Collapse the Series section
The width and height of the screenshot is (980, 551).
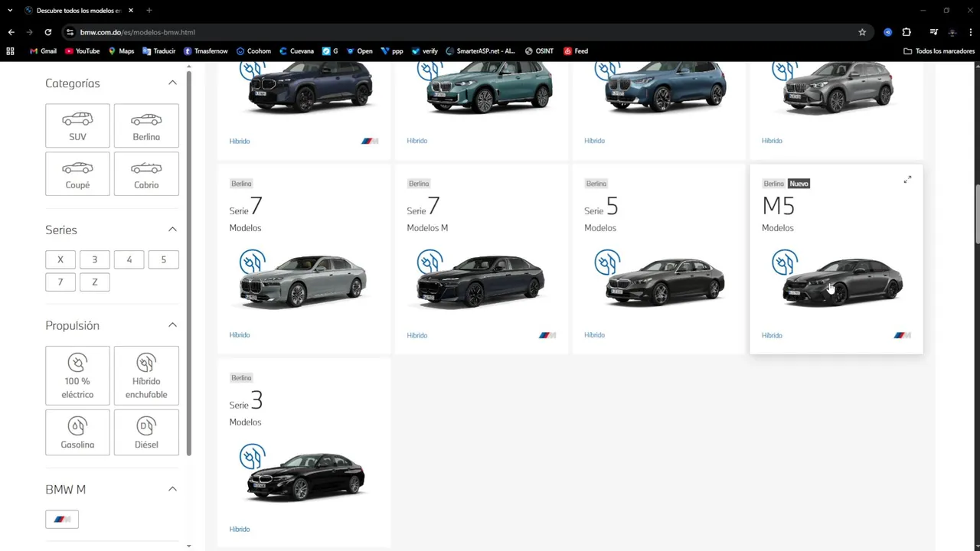tap(172, 230)
